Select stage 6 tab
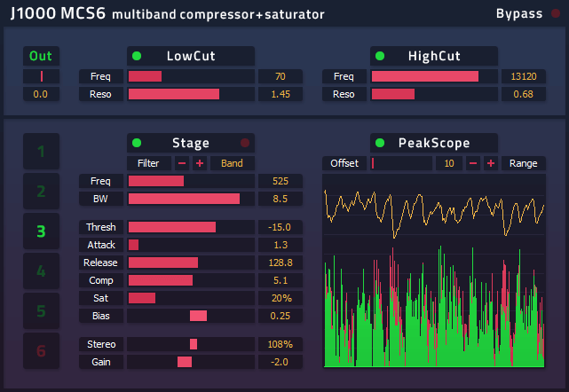This screenshot has width=569, height=392. (x=42, y=350)
